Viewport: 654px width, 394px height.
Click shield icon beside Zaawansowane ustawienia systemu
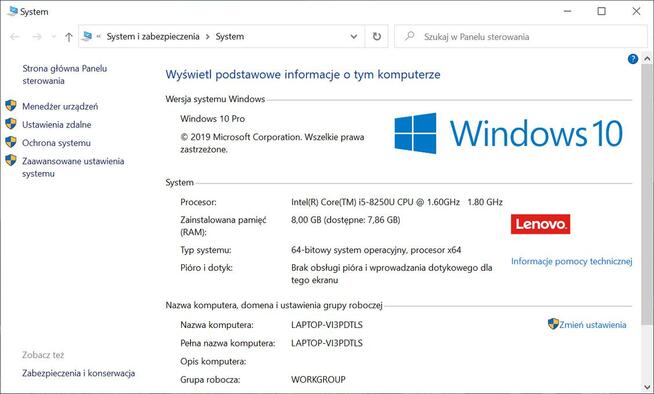click(11, 160)
